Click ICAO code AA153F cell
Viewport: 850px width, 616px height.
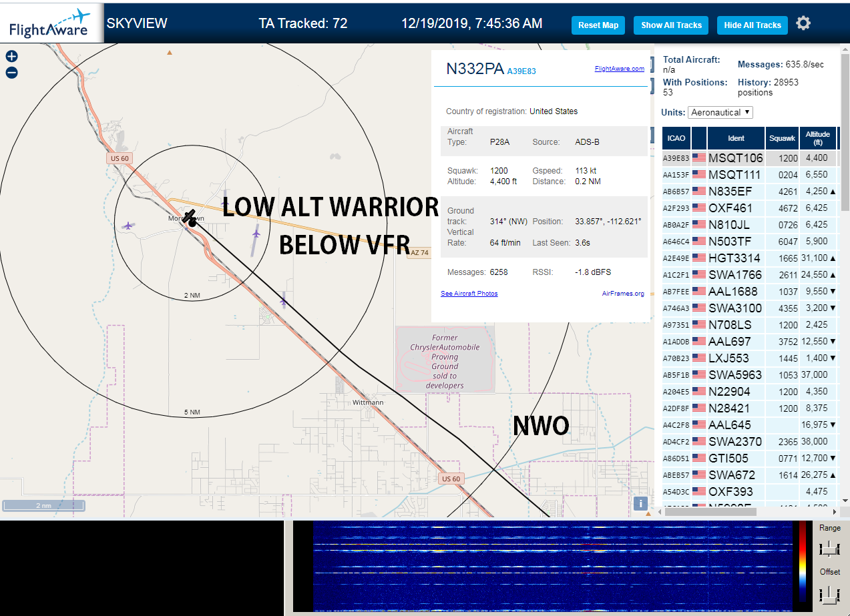click(676, 175)
